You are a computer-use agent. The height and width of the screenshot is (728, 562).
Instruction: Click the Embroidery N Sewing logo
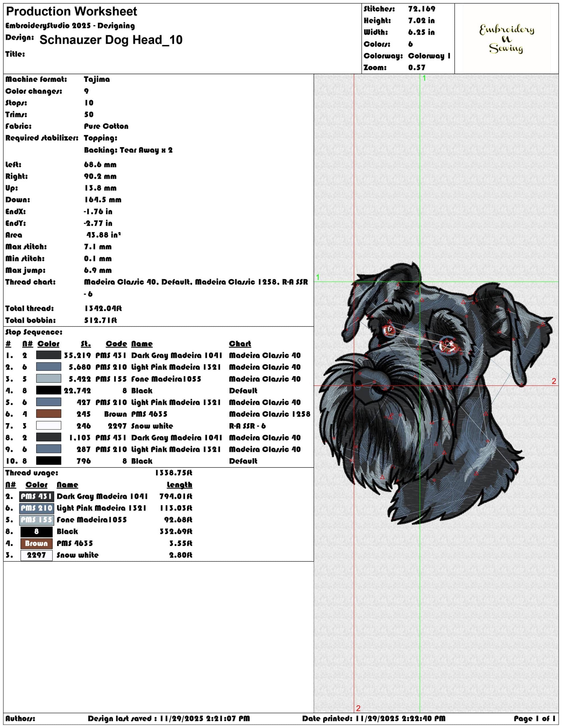click(506, 39)
